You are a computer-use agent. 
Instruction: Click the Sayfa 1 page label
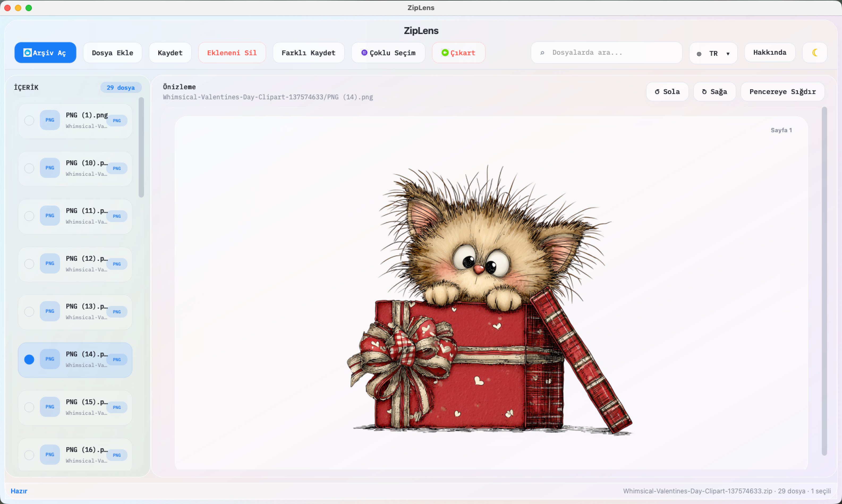(x=781, y=130)
